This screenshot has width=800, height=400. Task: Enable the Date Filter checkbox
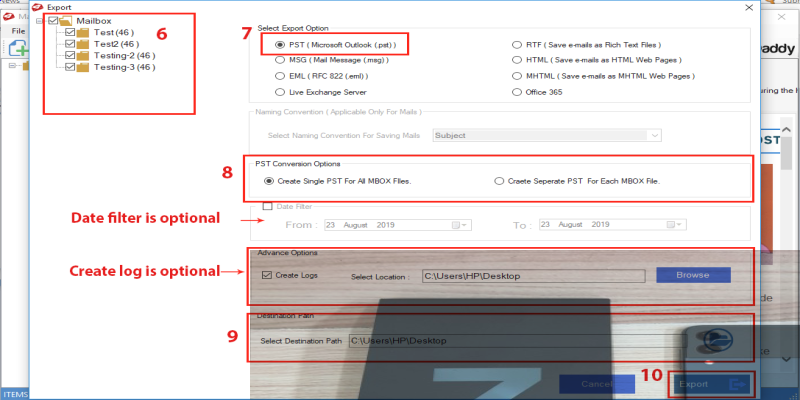tap(267, 207)
